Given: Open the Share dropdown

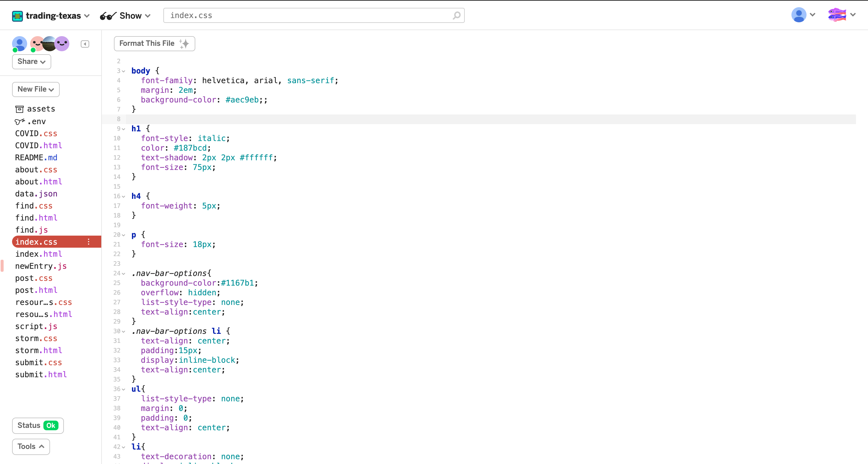Looking at the screenshot, I should (x=31, y=62).
